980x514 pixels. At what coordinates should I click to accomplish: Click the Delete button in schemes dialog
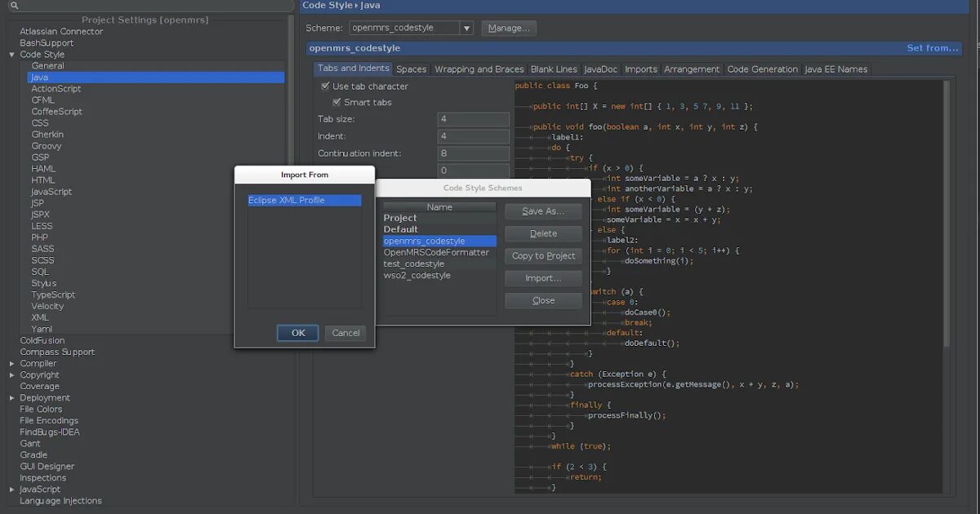tap(543, 233)
